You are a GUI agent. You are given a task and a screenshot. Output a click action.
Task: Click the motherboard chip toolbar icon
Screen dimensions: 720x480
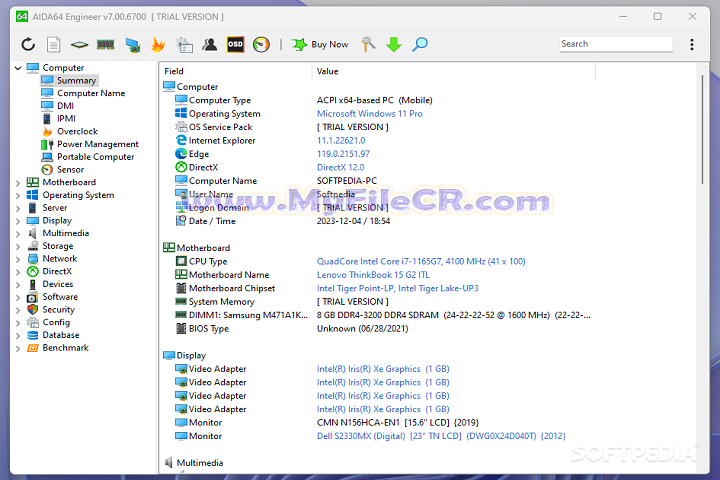point(79,45)
